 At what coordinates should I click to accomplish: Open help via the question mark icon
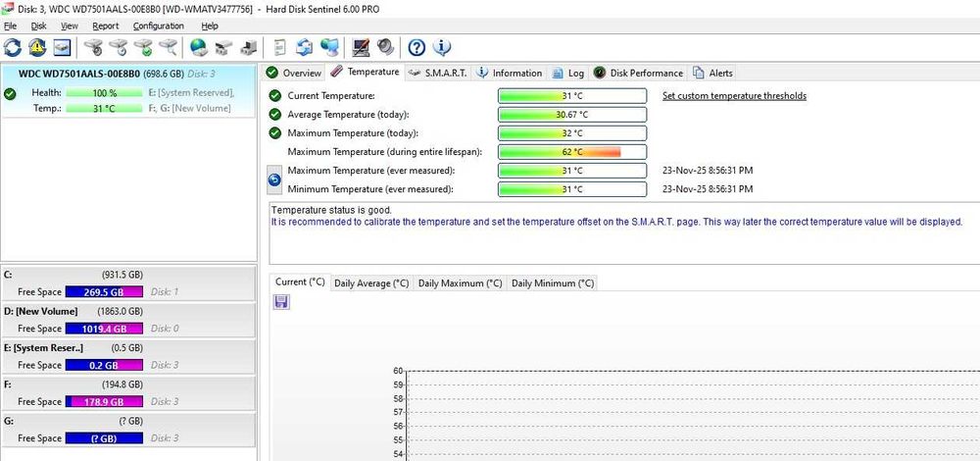(416, 47)
